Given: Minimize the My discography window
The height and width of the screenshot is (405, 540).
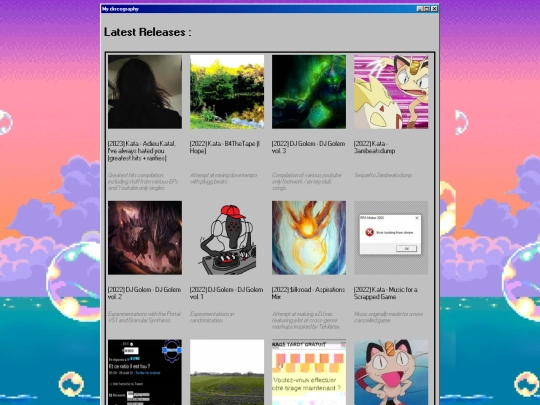Looking at the screenshot, I should pyautogui.click(x=420, y=9).
